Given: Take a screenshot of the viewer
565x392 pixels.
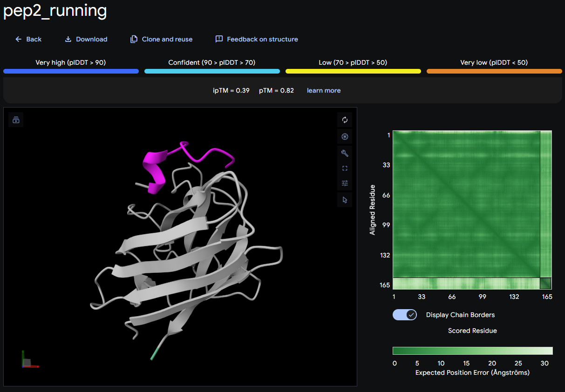Looking at the screenshot, I should coord(345,136).
